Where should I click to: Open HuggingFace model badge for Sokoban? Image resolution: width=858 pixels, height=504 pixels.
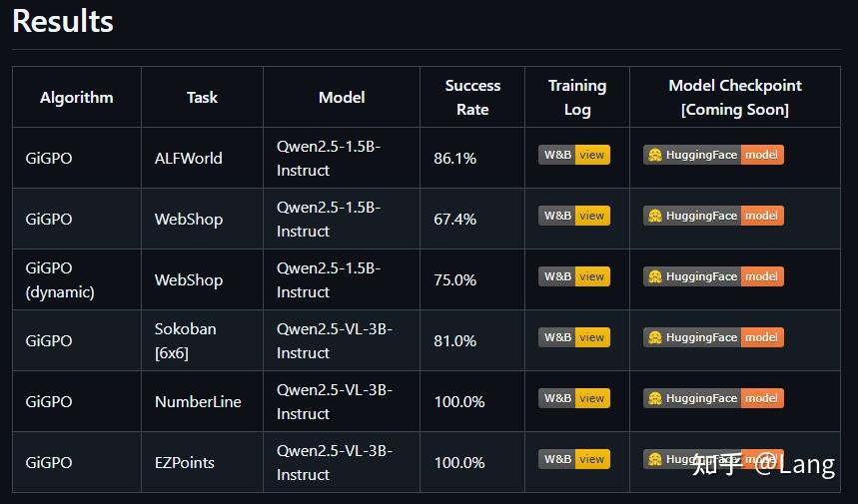713,337
